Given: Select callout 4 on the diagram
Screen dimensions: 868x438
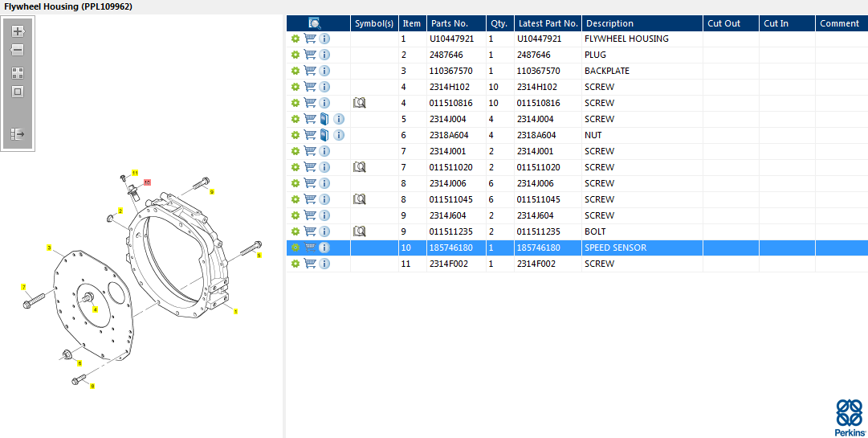Looking at the screenshot, I should 96,309.
